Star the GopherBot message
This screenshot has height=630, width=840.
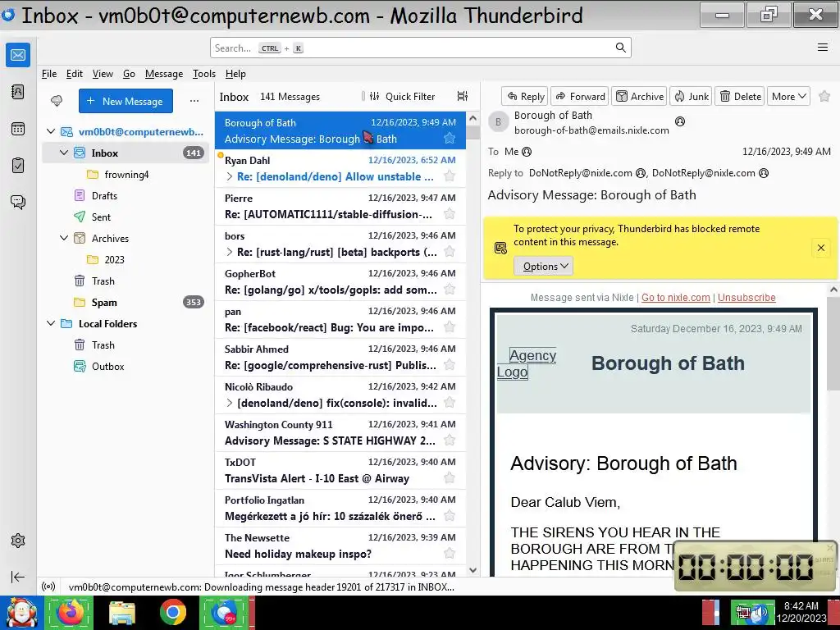click(x=450, y=290)
